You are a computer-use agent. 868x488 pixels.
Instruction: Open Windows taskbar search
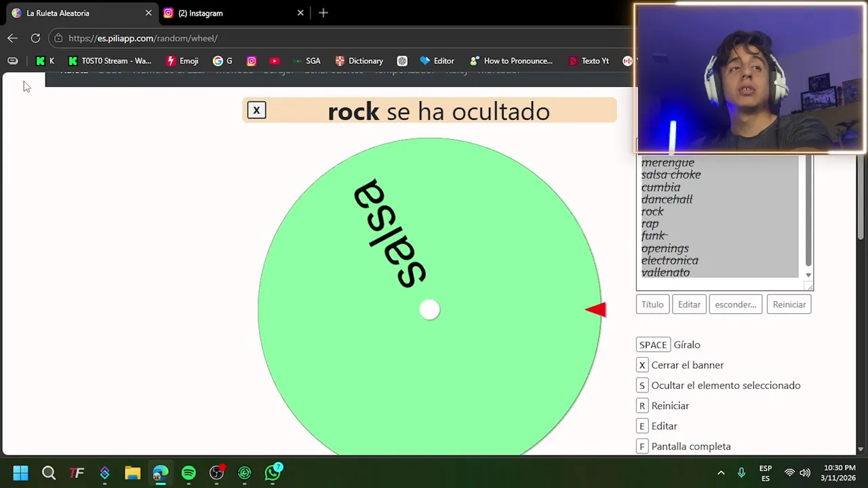[x=49, y=472]
